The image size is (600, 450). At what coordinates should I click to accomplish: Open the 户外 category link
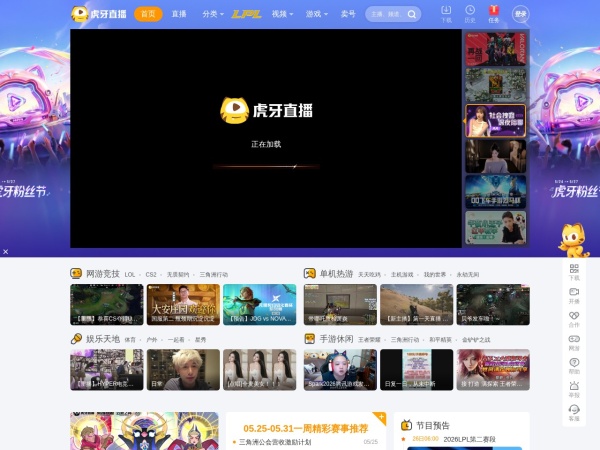152,340
